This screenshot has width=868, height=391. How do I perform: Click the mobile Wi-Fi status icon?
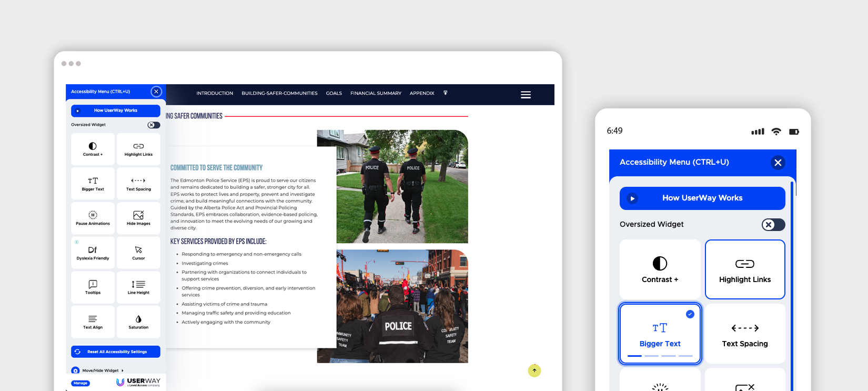click(776, 132)
